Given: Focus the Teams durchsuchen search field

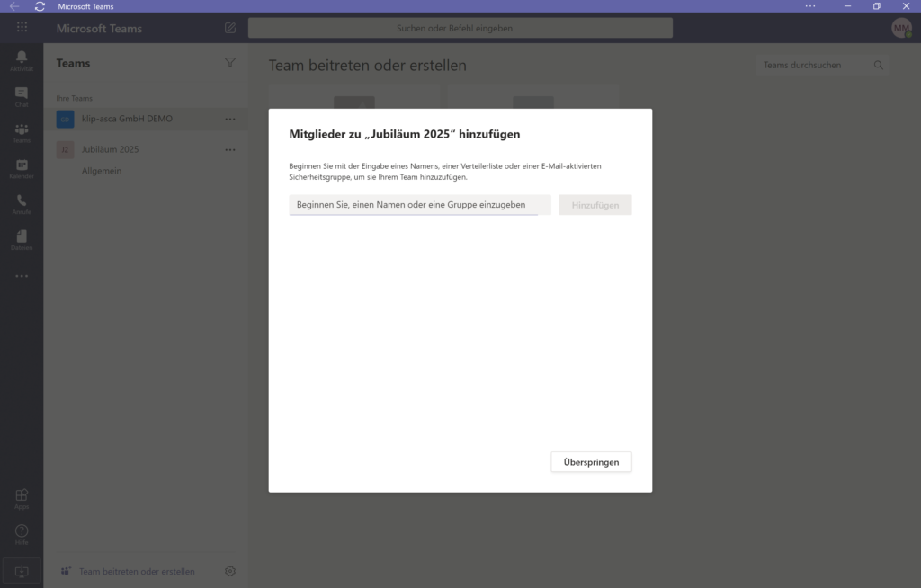Looking at the screenshot, I should point(822,66).
